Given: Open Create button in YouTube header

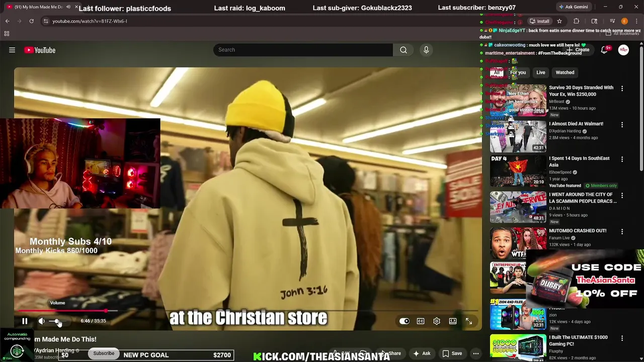Looking at the screenshot, I should (x=579, y=50).
